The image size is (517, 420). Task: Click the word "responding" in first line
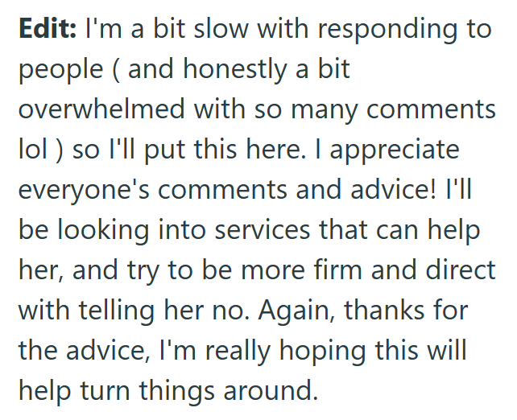388,31
